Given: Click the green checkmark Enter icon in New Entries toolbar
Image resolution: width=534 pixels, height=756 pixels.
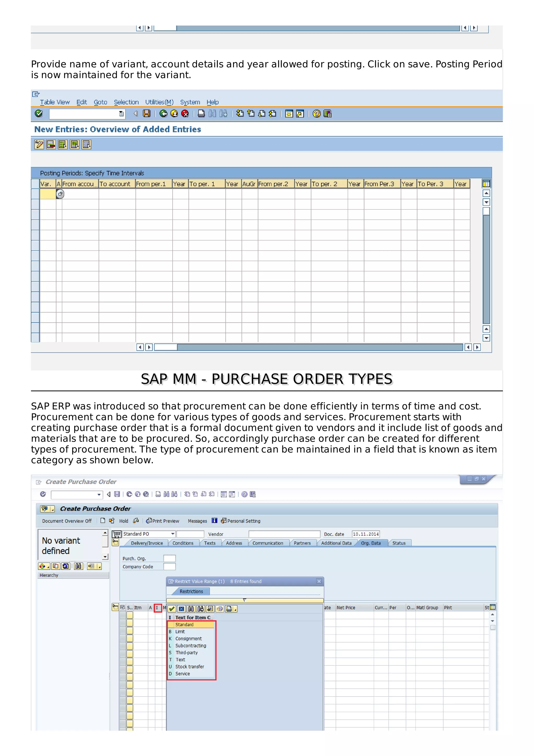Looking at the screenshot, I should 39,113.
